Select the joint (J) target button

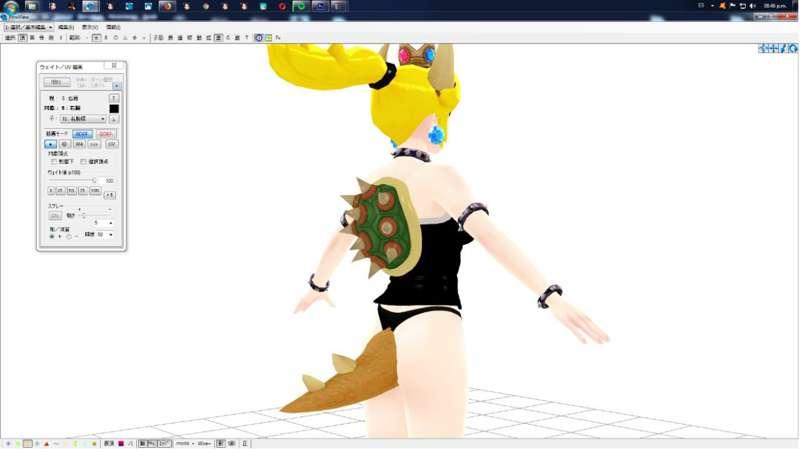[x=61, y=38]
